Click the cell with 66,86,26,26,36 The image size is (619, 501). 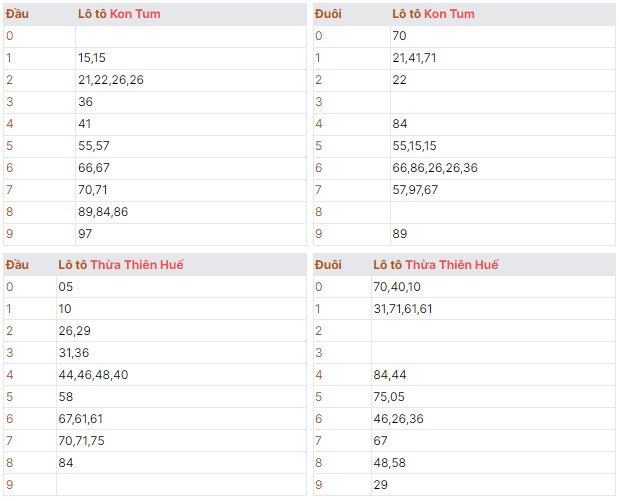pyautogui.click(x=435, y=168)
